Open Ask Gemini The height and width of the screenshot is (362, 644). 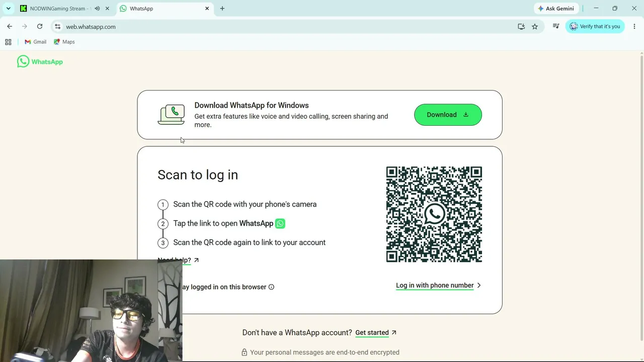[556, 9]
